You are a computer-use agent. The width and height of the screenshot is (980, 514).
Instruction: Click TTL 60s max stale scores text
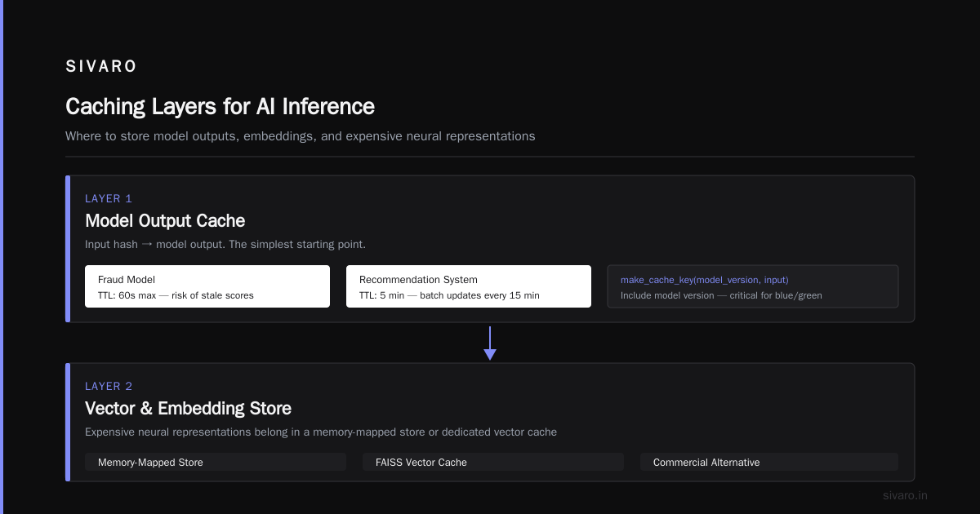[176, 295]
